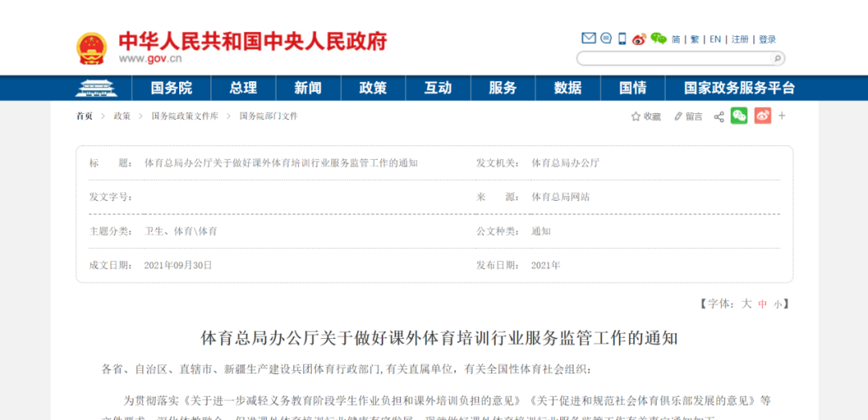Go to 政策 breadcrumb link
This screenshot has width=868, height=420.
coord(122,116)
